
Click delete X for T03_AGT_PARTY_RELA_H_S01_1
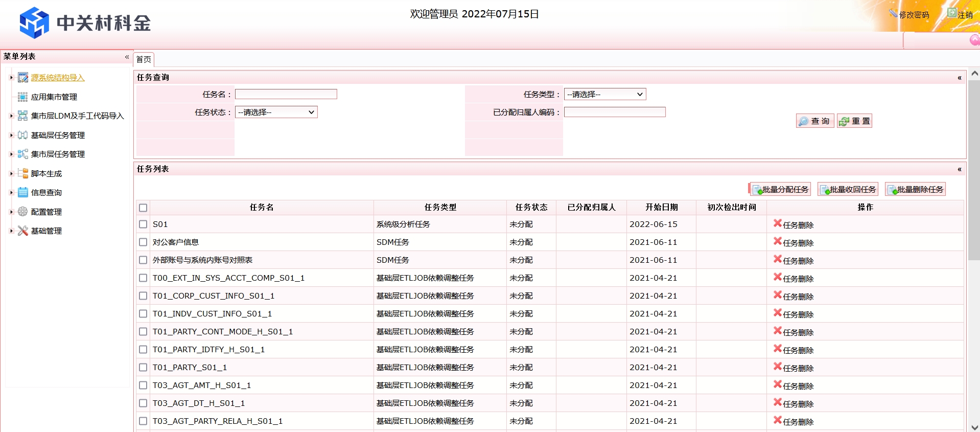point(778,420)
